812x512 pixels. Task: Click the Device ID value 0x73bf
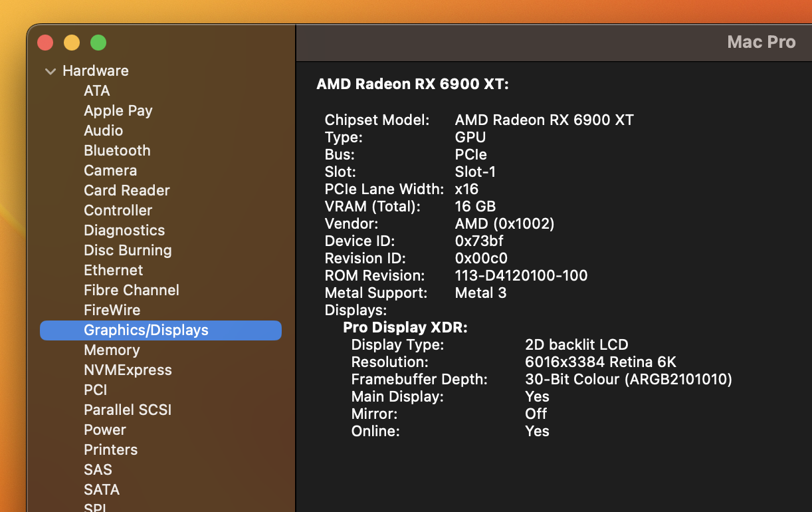pos(479,241)
